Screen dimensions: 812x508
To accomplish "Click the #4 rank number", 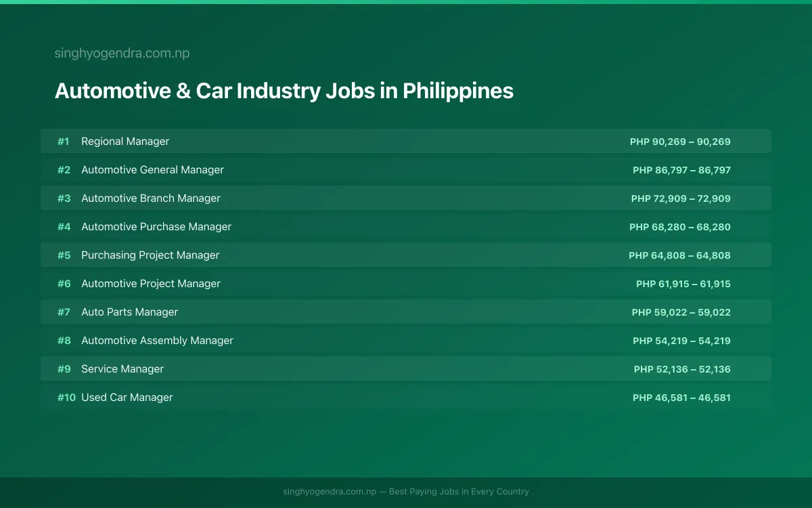I will pyautogui.click(x=64, y=227).
